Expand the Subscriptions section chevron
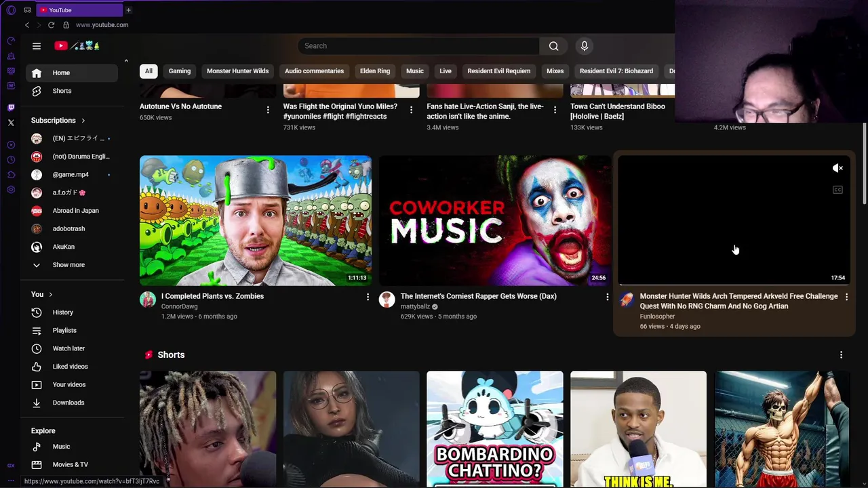 pos(83,121)
